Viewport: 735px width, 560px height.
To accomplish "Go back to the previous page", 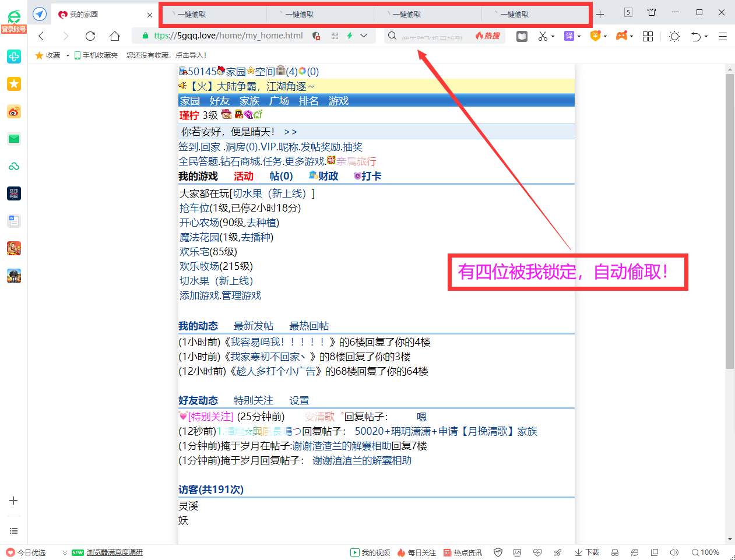I will click(x=41, y=36).
